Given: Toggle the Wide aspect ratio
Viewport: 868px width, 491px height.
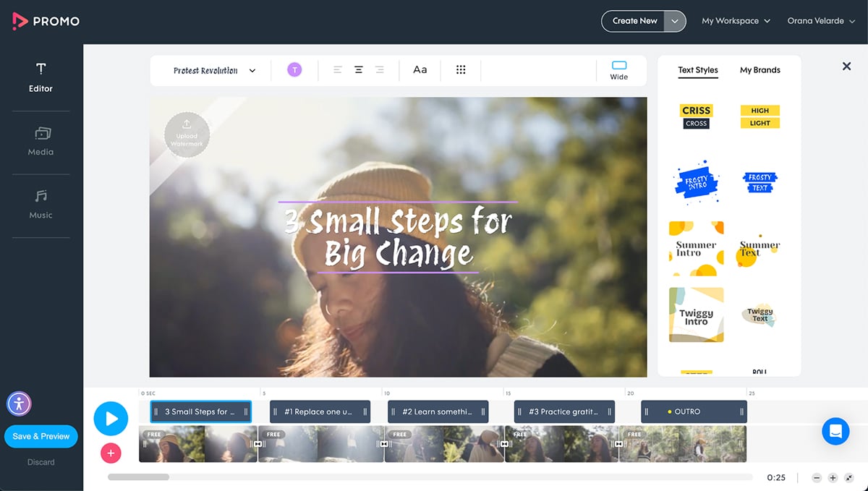Looking at the screenshot, I should [x=619, y=69].
